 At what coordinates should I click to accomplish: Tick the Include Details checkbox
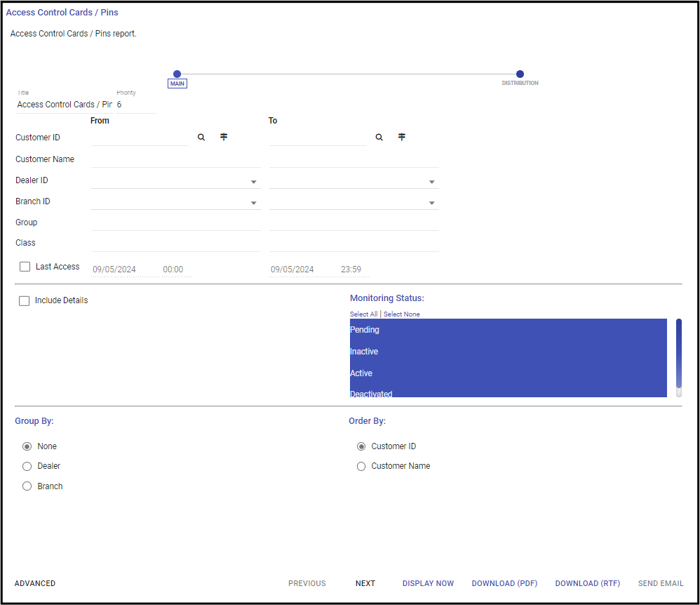pos(24,300)
